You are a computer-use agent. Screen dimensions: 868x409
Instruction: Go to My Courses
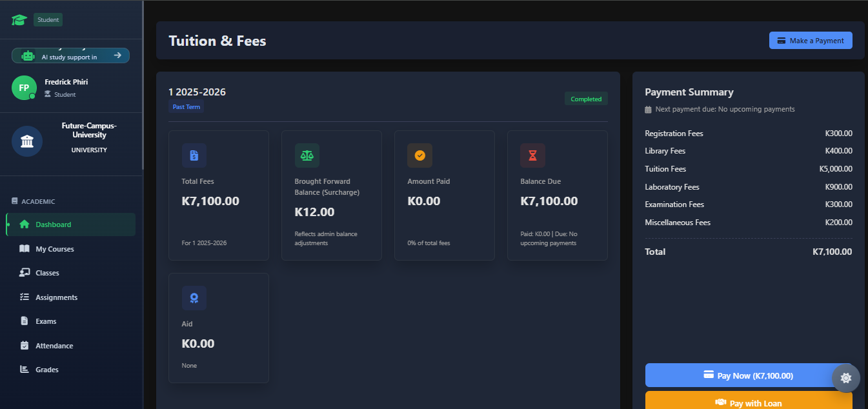(x=55, y=249)
